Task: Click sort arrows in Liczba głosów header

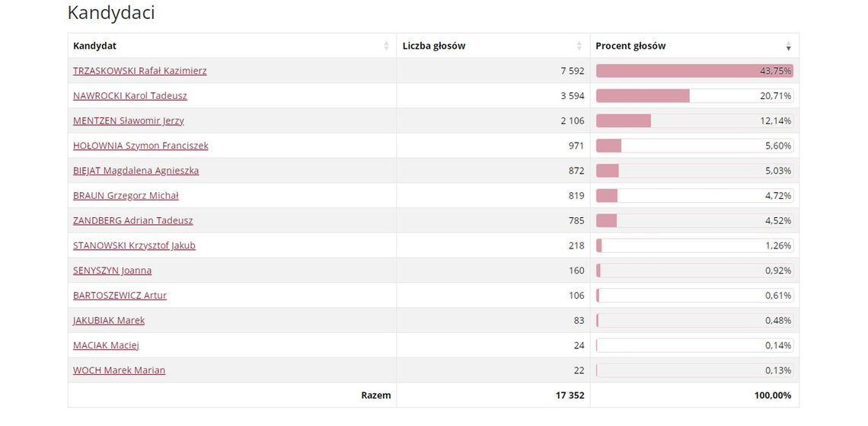Action: point(579,46)
